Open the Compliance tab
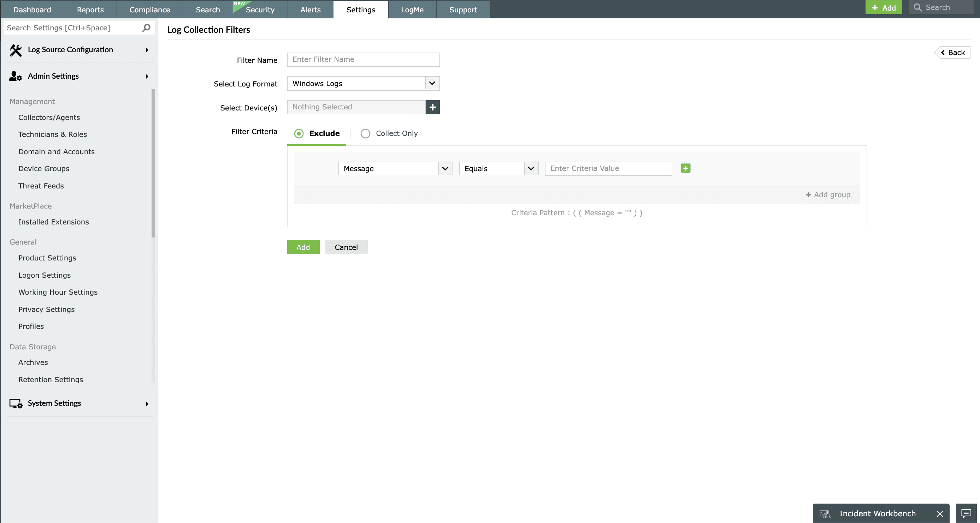The width and height of the screenshot is (980, 523). point(149,10)
